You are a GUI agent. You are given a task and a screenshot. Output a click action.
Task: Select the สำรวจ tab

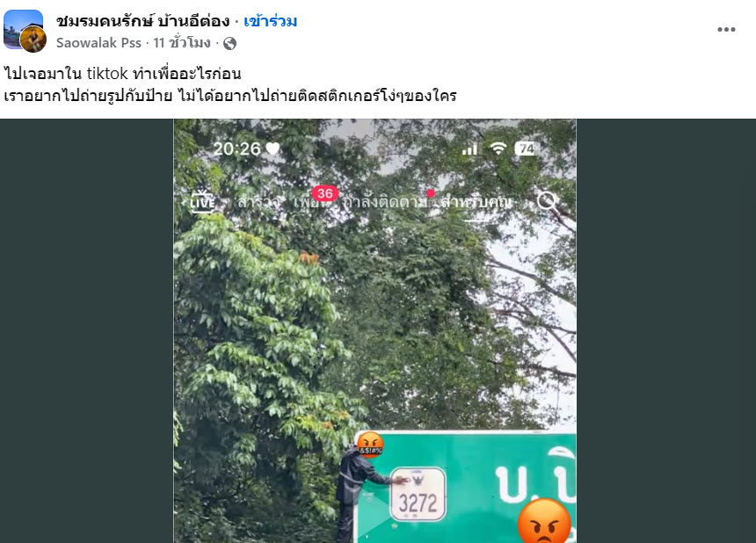coord(258,202)
